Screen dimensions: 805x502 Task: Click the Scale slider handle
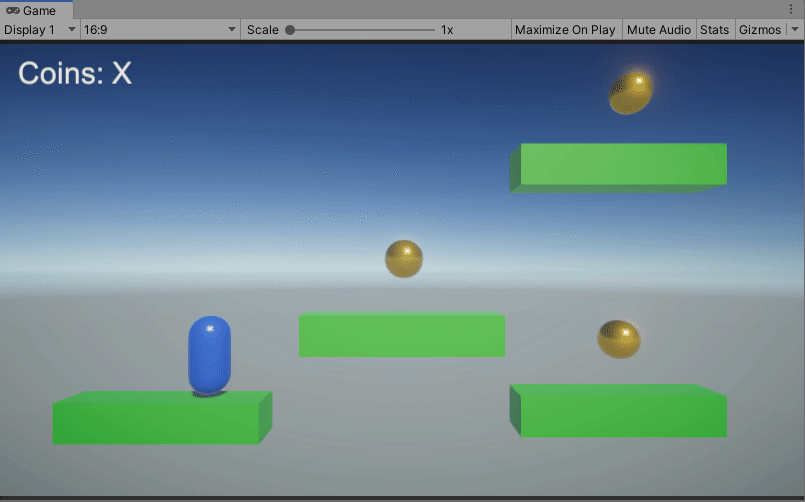tap(290, 30)
